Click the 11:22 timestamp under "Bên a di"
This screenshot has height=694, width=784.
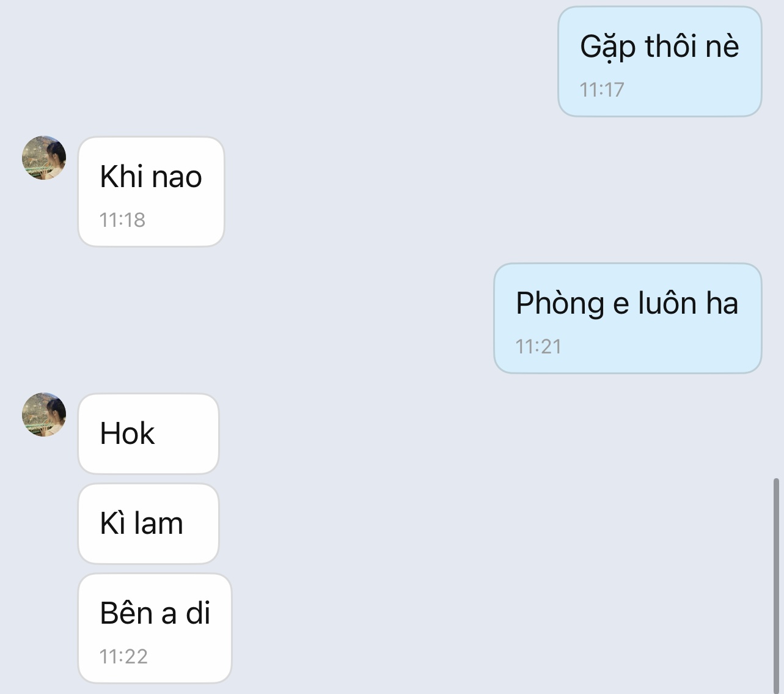click(x=123, y=657)
